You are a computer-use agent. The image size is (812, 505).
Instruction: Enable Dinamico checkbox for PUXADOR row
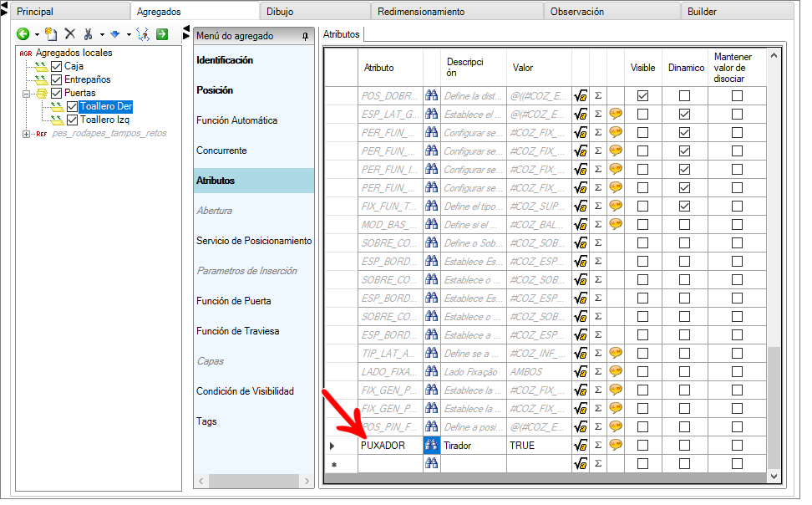point(685,446)
